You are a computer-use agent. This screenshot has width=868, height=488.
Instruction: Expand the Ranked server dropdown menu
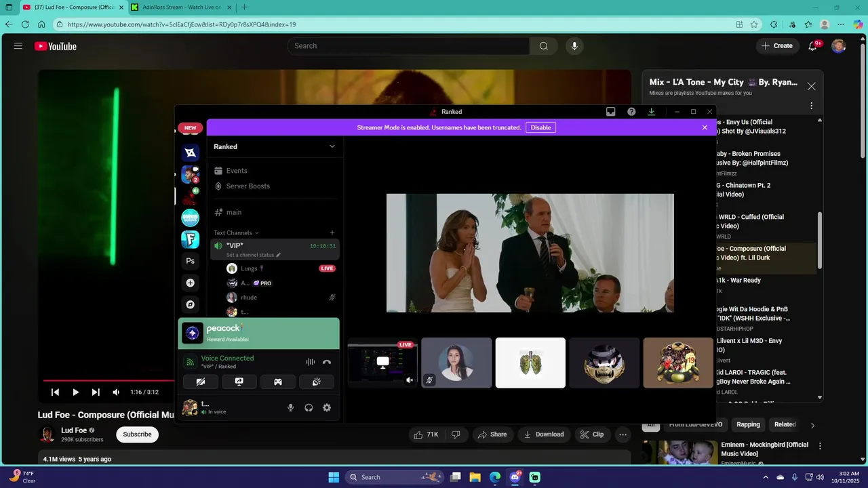click(332, 146)
